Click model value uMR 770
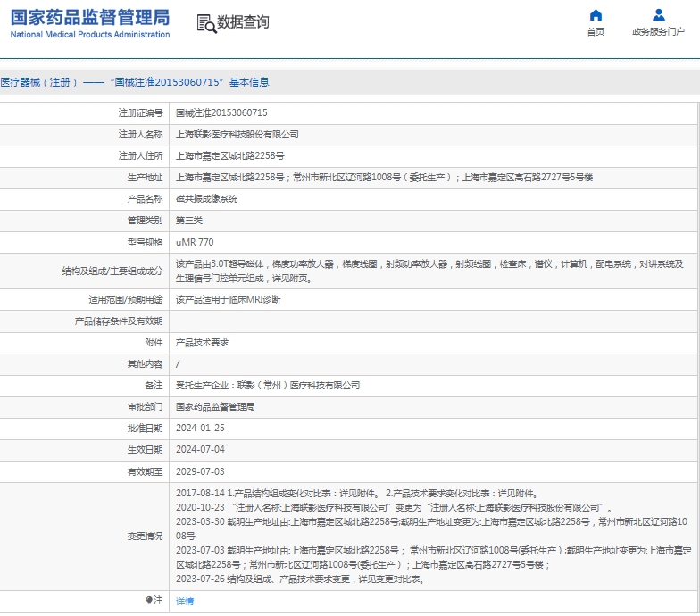 (195, 242)
